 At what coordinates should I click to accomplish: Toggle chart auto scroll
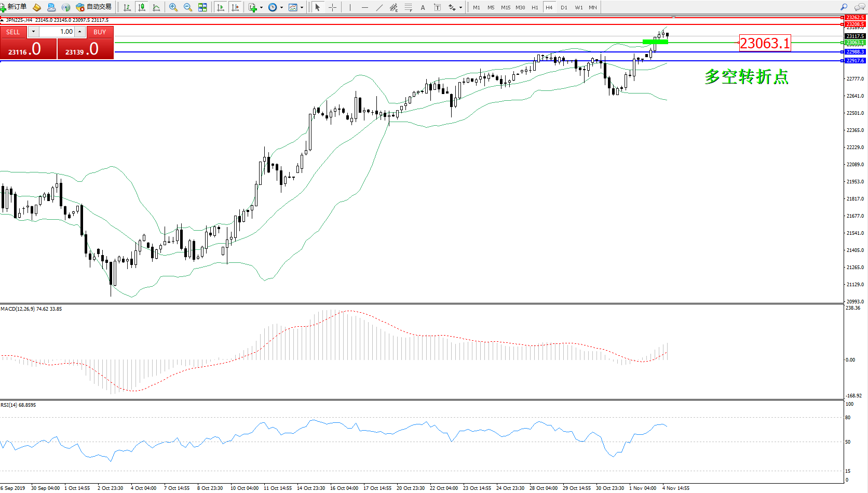(x=221, y=7)
